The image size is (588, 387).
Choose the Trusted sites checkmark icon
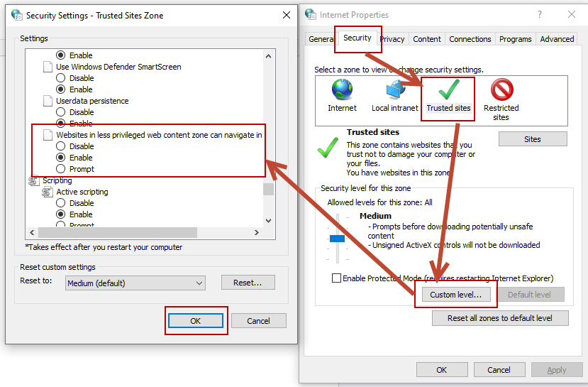click(448, 89)
